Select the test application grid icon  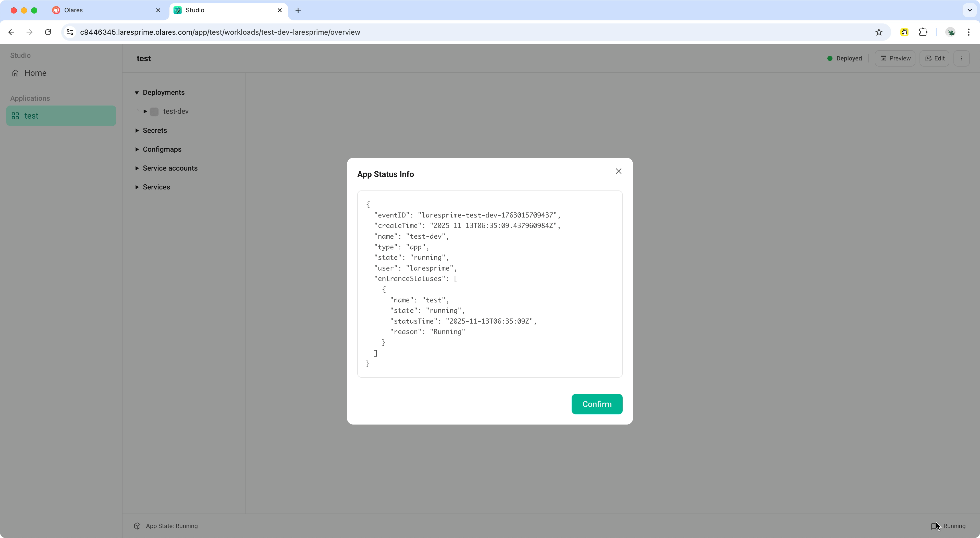pos(16,116)
